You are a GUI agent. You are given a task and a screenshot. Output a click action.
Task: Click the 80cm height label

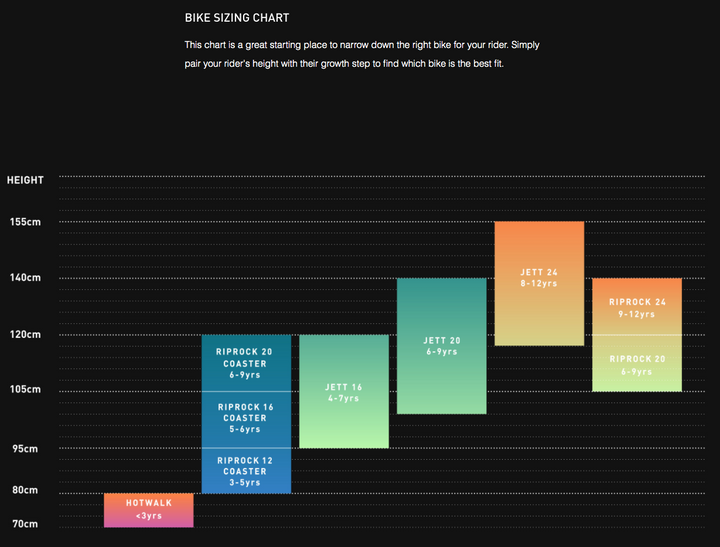point(25,490)
